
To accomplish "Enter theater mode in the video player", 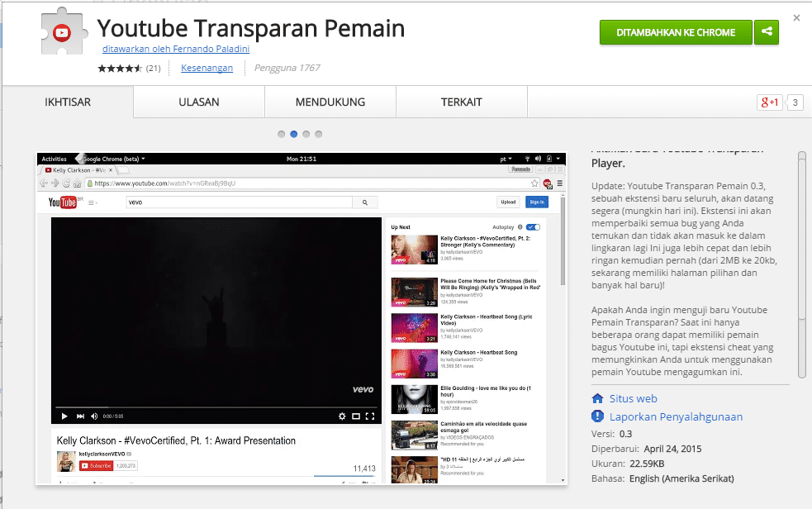I will coord(355,416).
